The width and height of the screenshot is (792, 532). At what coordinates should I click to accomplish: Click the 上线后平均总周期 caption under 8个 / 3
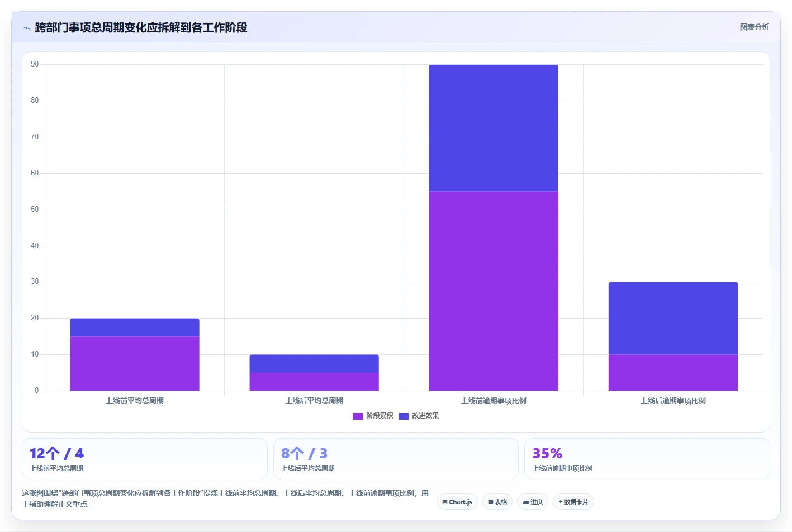point(308,468)
